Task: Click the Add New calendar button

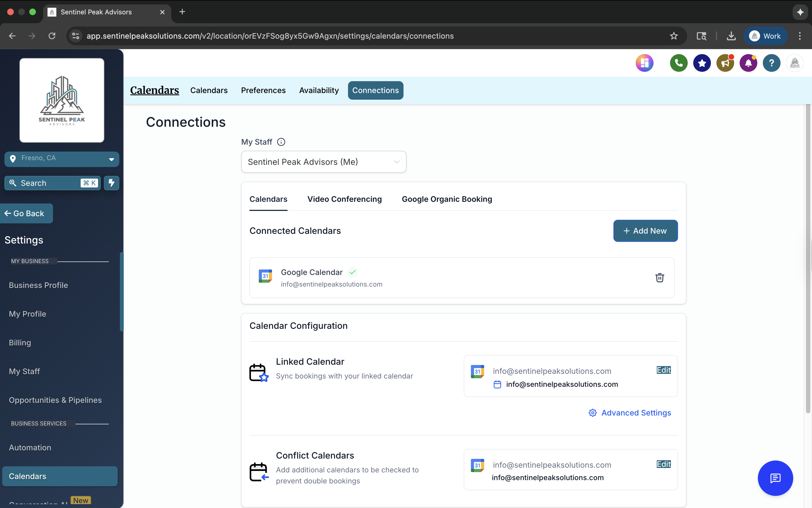Action: click(x=645, y=231)
